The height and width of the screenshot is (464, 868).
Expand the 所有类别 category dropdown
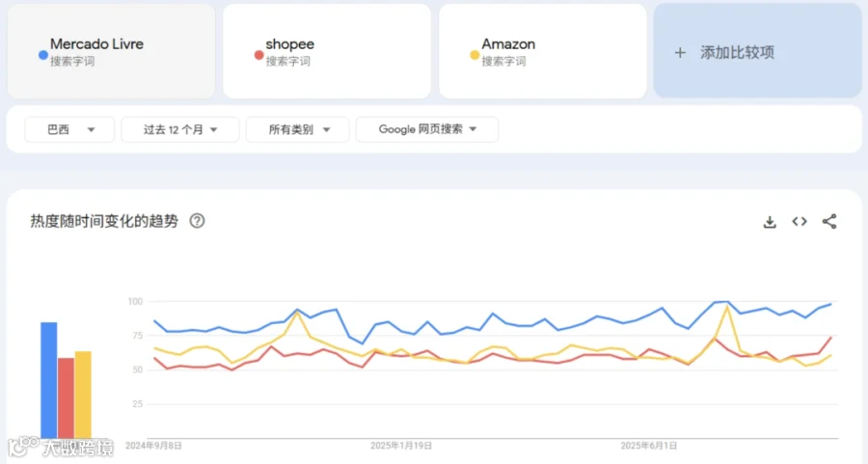298,129
